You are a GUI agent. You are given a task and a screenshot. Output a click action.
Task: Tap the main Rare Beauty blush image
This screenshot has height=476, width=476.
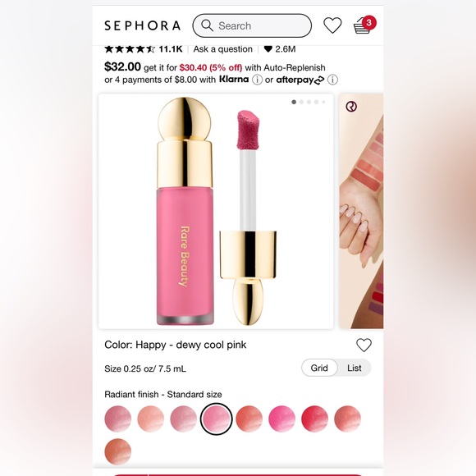(216, 211)
